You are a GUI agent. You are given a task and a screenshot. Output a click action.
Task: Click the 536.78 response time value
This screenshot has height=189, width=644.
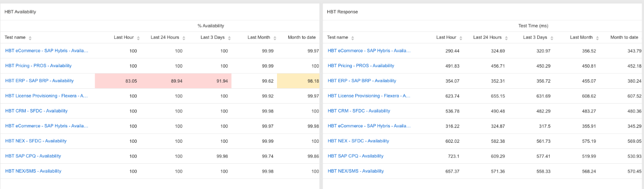[452, 111]
